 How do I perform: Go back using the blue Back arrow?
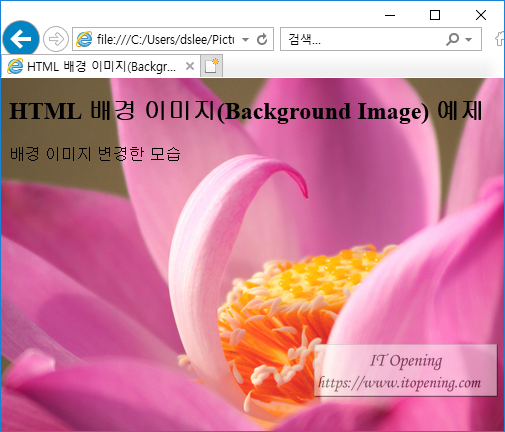[21, 39]
